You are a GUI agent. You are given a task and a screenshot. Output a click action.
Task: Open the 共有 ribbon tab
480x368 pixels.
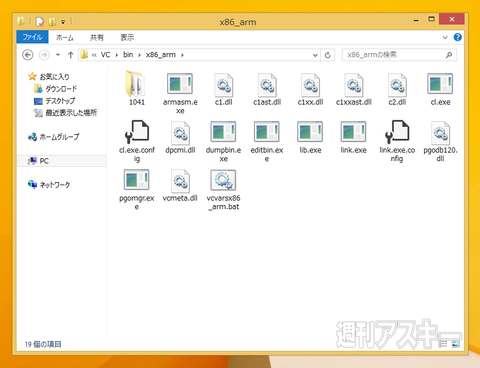tap(97, 37)
